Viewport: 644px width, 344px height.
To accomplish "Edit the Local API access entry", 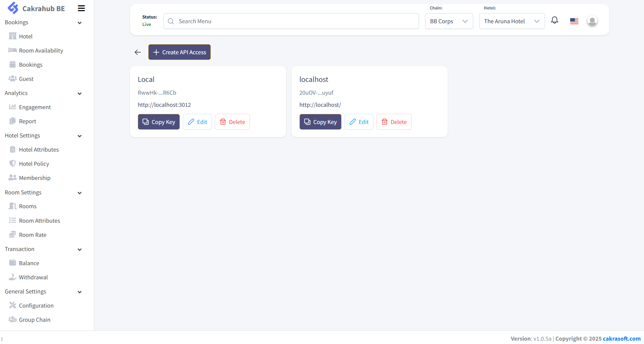I will (x=197, y=122).
